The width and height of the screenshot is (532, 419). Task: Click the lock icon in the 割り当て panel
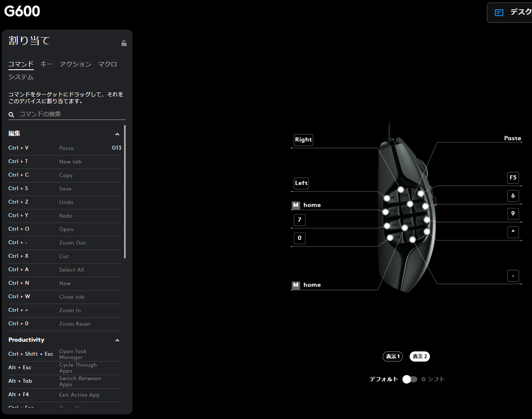click(x=124, y=43)
